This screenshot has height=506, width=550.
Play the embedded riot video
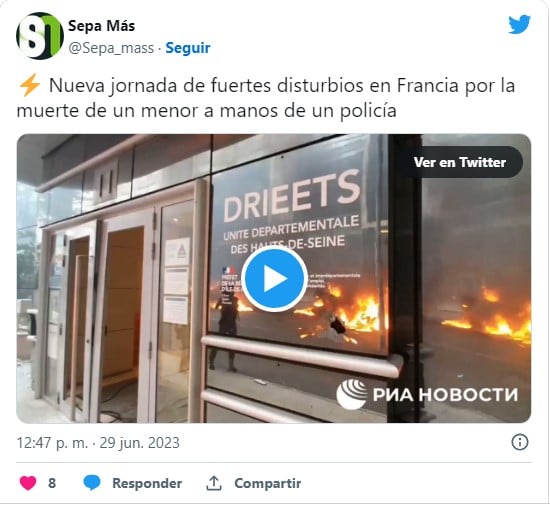point(274,279)
